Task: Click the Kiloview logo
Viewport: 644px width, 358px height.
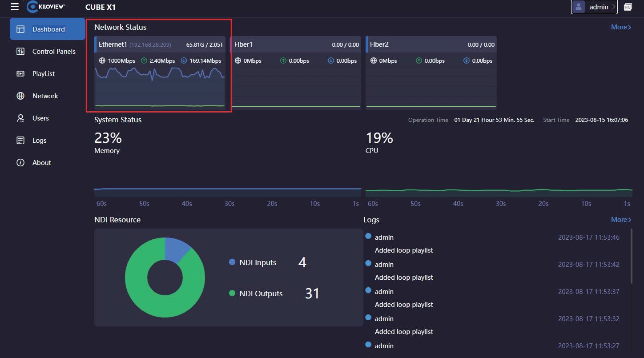Action: tap(46, 7)
